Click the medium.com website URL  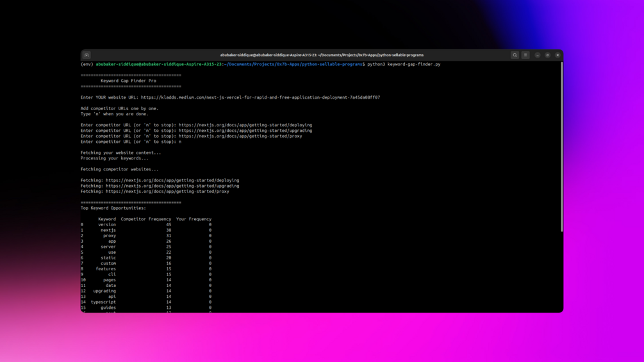tap(260, 97)
